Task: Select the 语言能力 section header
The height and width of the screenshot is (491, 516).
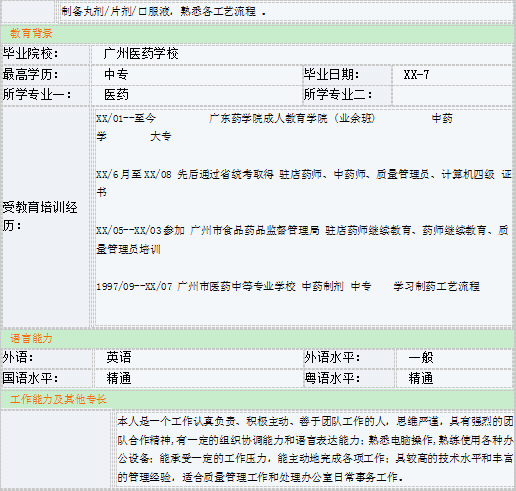Action: click(x=257, y=338)
